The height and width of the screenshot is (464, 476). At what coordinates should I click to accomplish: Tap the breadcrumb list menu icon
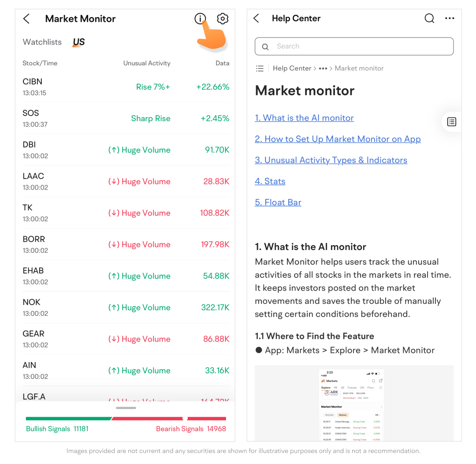pos(260,68)
